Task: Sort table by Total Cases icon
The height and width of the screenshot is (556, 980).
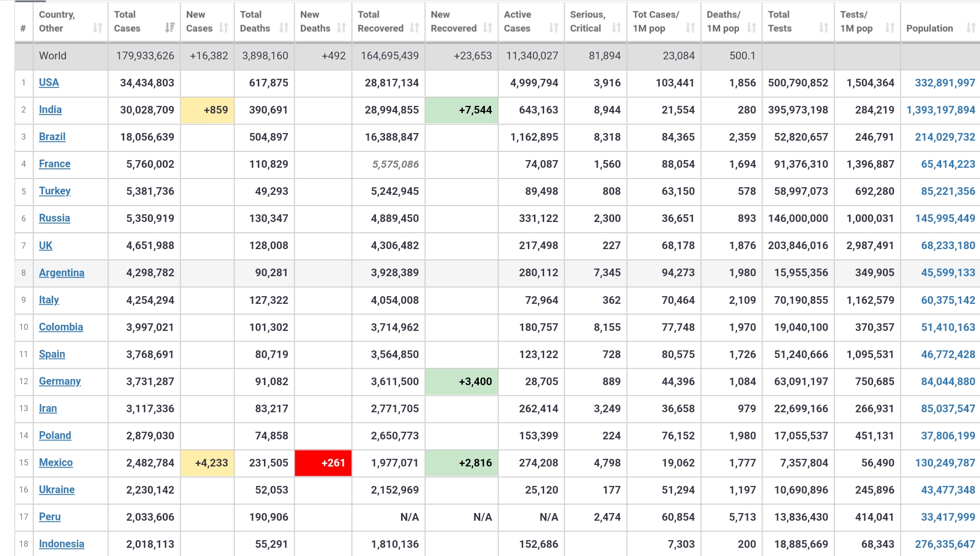Action: (170, 28)
